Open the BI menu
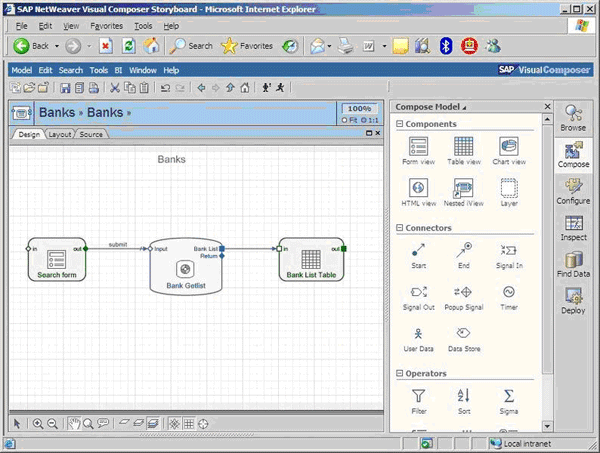Image resolution: width=600 pixels, height=453 pixels. click(118, 70)
